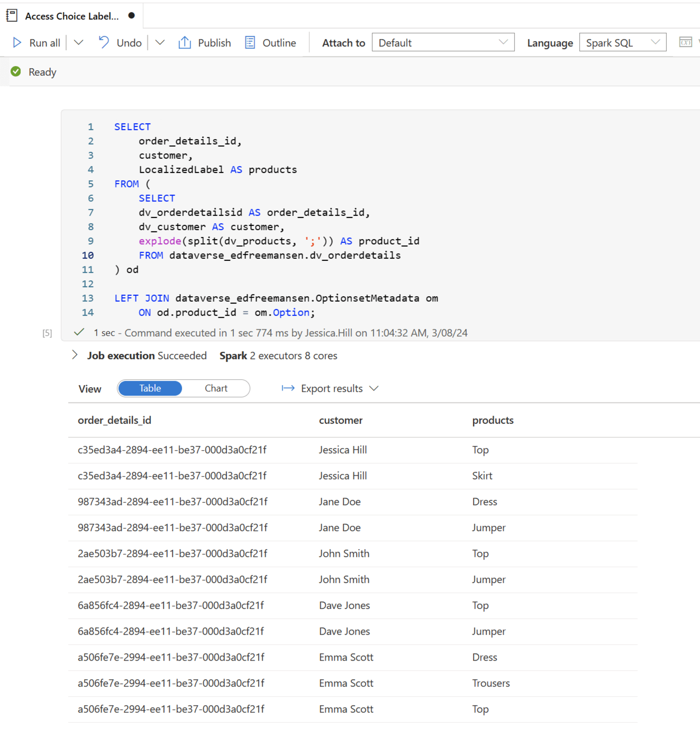Open the Undo options dropdown arrow
Image resolution: width=700 pixels, height=746 pixels.
[160, 42]
